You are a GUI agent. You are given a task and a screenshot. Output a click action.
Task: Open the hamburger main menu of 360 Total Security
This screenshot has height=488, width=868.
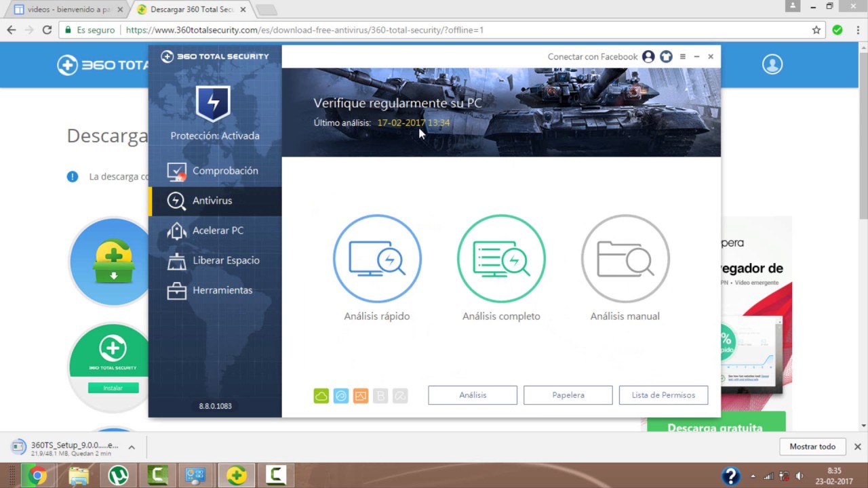[x=683, y=57]
